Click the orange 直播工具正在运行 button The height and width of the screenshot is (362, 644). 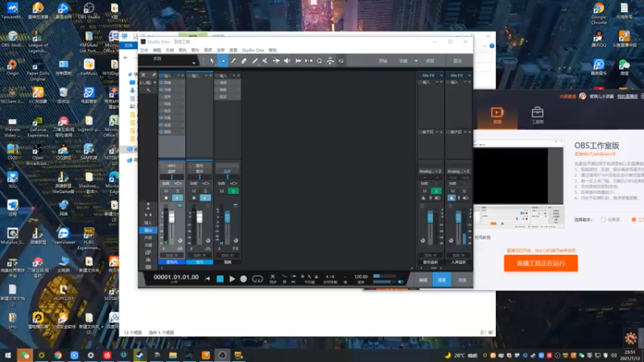[x=541, y=262]
